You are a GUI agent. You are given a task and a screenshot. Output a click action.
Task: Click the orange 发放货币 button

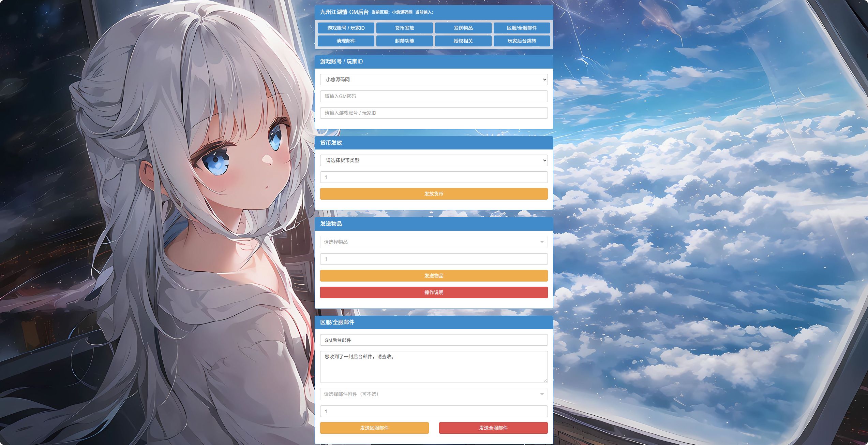tap(434, 194)
